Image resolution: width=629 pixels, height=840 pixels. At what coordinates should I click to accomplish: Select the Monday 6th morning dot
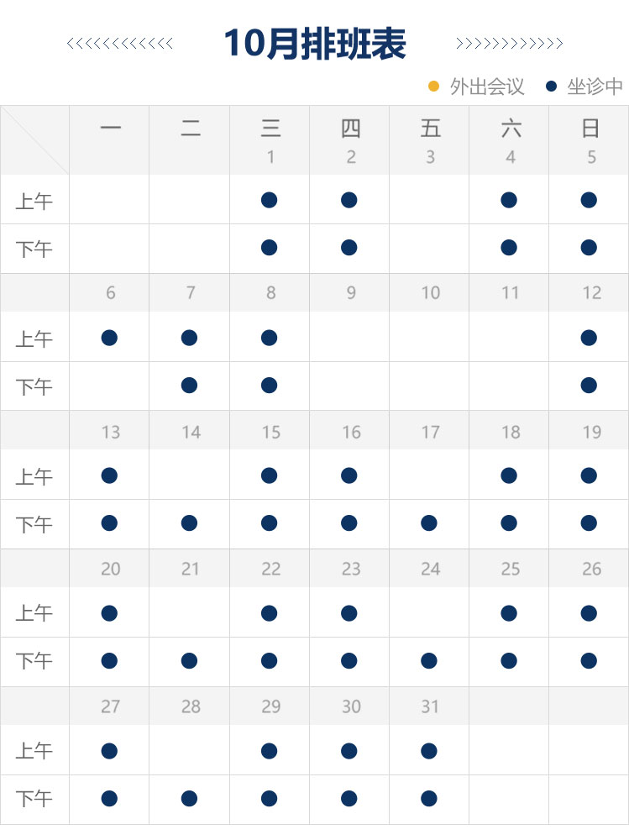point(109,338)
